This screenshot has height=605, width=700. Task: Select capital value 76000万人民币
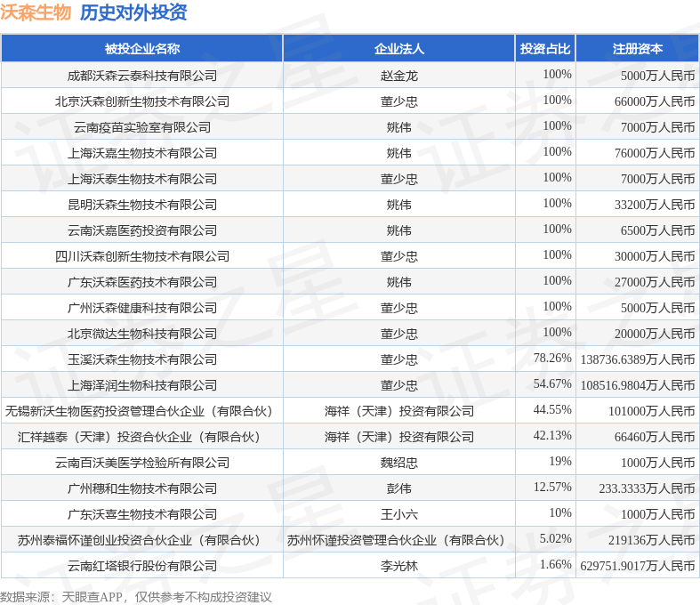(655, 153)
